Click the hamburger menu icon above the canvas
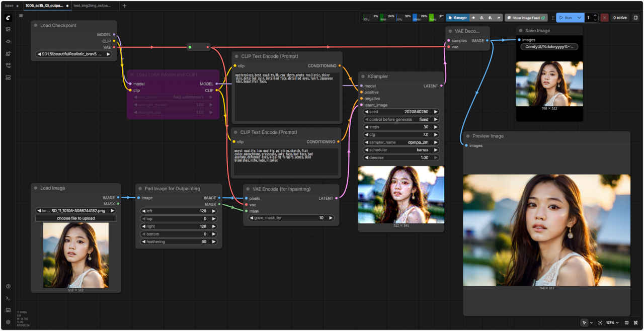The width and height of the screenshot is (644, 331). coord(21,16)
